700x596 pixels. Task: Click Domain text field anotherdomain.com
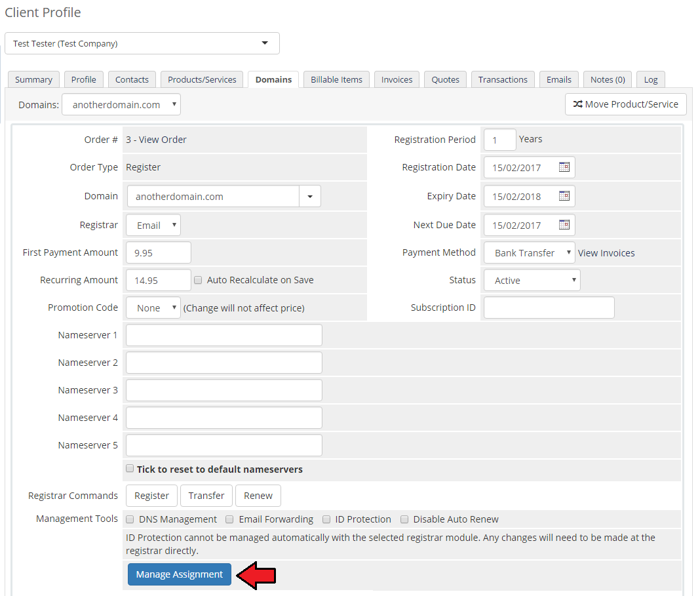tap(214, 197)
